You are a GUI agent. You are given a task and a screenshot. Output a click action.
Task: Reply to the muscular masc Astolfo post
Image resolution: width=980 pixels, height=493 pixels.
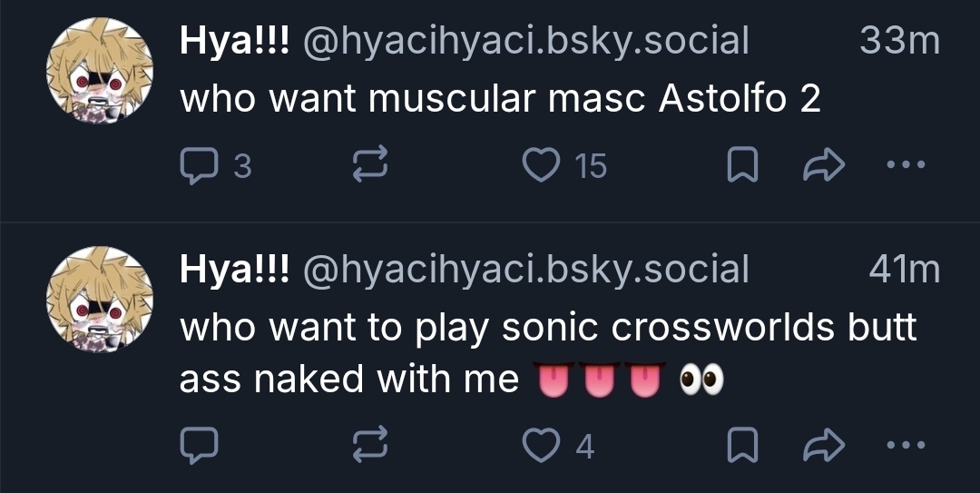coord(196,165)
